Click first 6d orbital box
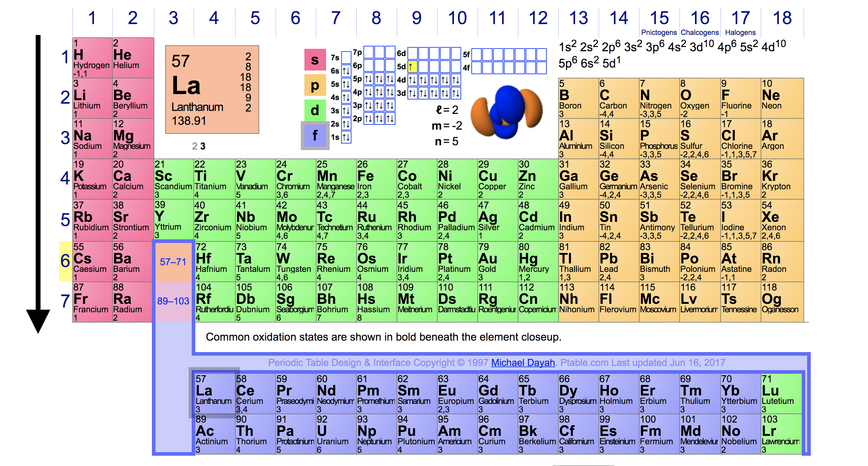The width and height of the screenshot is (868, 466). coord(412,53)
